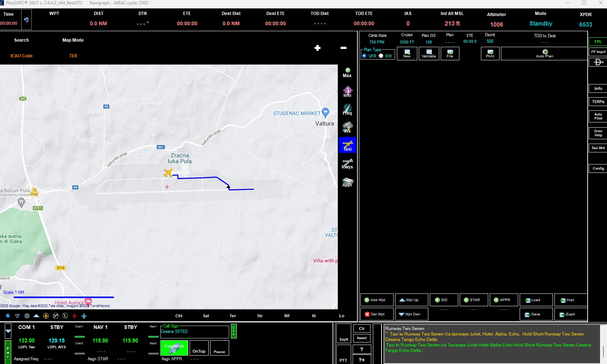
Task: Open the TERPs side tab
Action: 598,102
